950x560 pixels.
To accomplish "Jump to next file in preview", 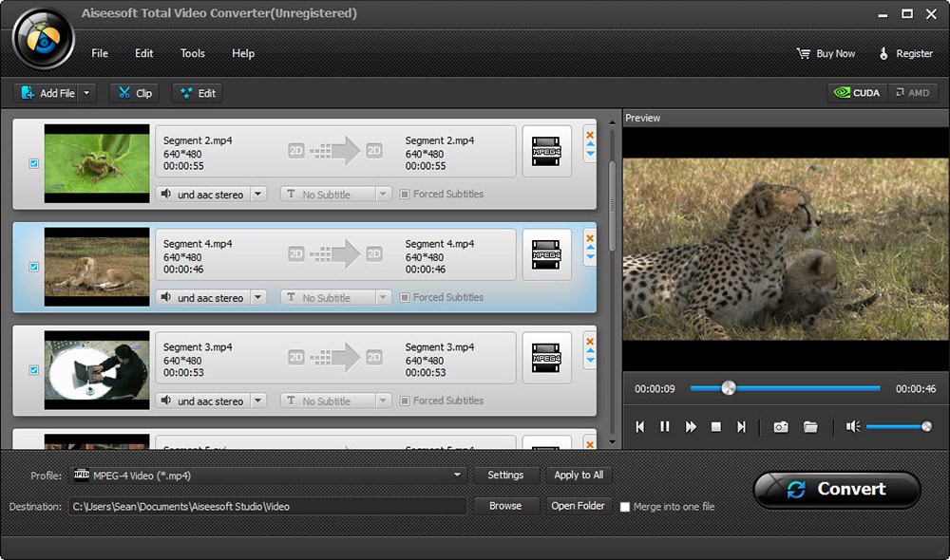I will coord(741,427).
